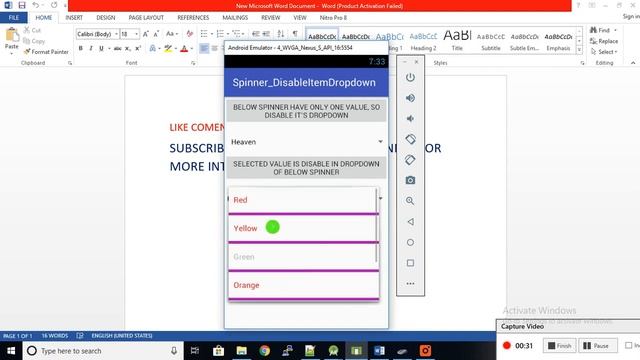Click the Bullets list icon
640x360 pixels.
coord(204,34)
